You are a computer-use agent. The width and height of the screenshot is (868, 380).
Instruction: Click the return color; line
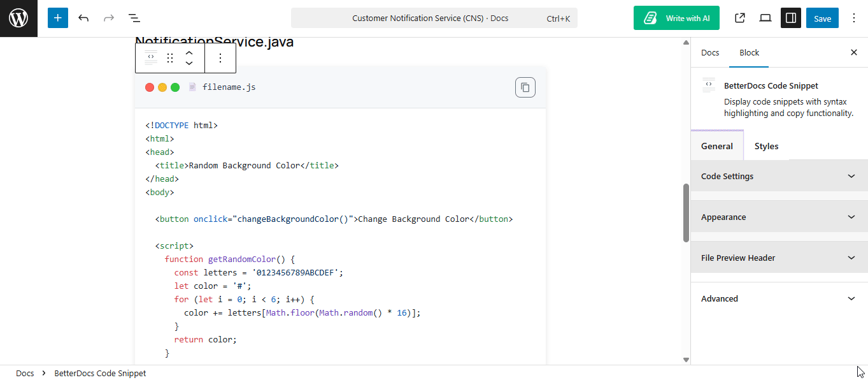tap(205, 339)
